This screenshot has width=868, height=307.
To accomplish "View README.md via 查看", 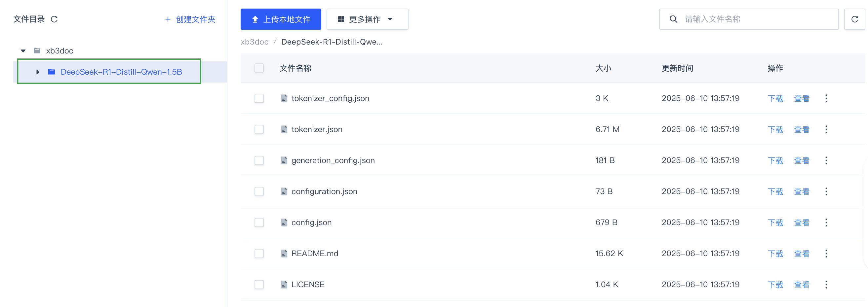I will pos(802,254).
